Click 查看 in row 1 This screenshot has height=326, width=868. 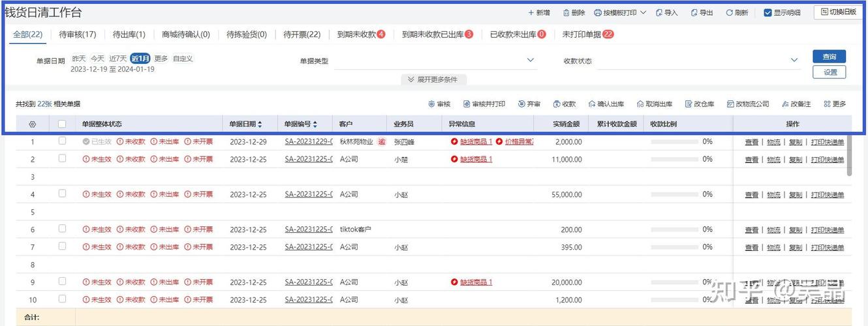752,142
